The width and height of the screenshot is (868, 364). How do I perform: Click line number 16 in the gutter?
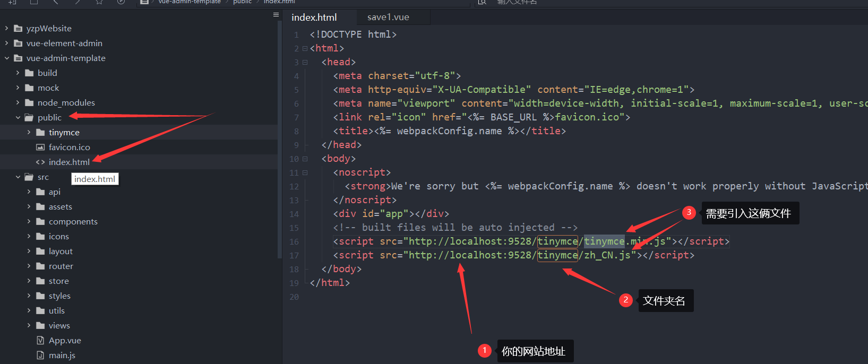[x=294, y=241]
